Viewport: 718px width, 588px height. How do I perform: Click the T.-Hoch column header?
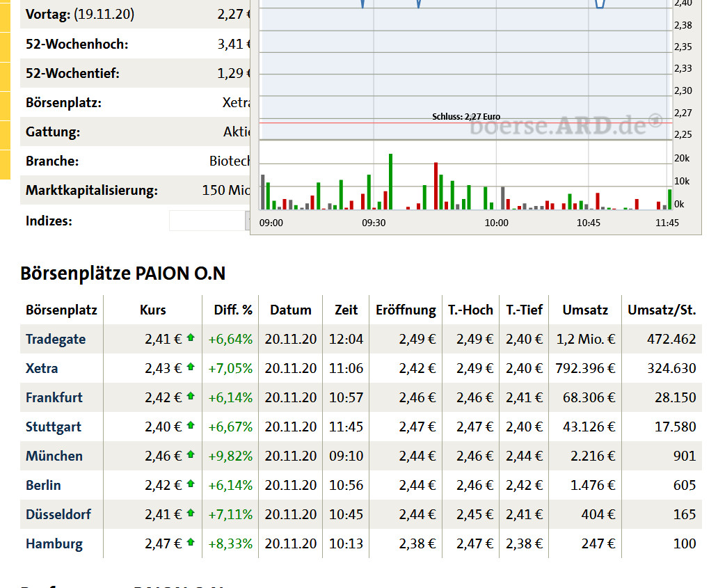point(470,310)
